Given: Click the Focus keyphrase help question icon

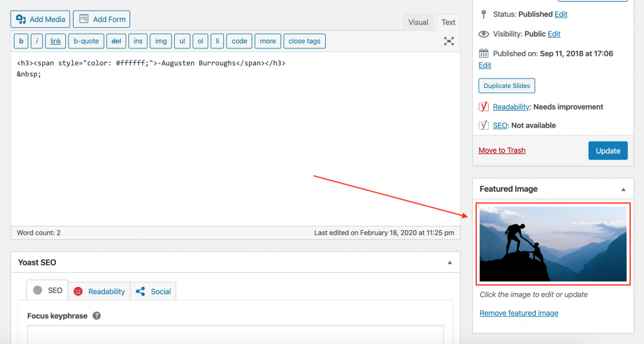Looking at the screenshot, I should 96,316.
